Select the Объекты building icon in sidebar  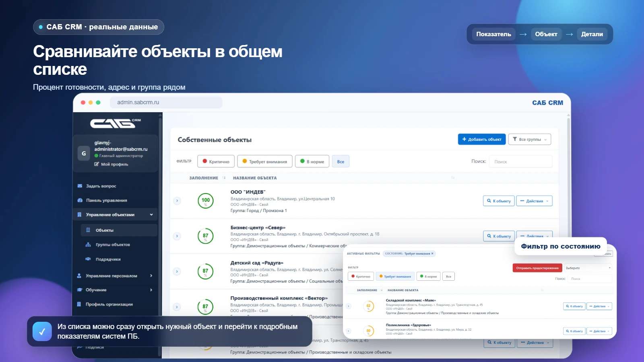(x=88, y=230)
